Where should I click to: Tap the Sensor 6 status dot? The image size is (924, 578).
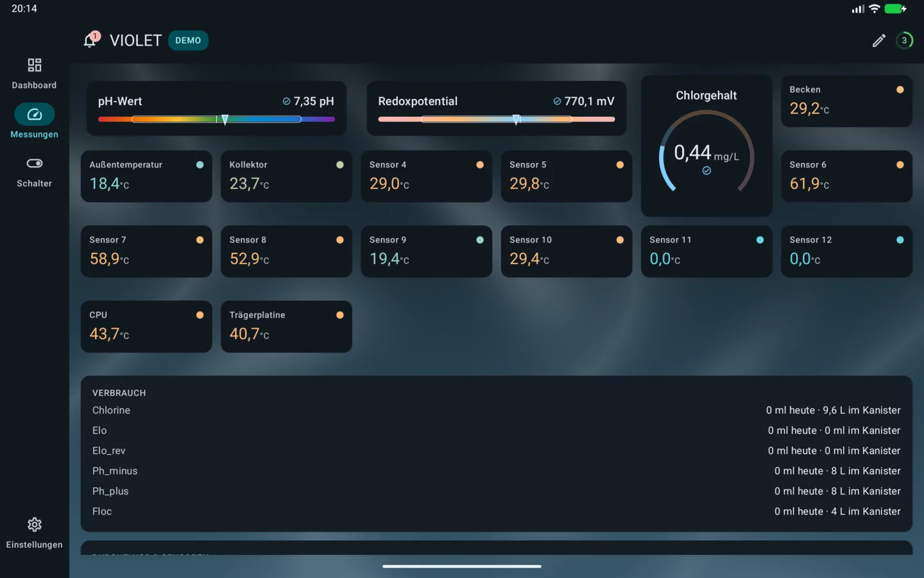[900, 165]
